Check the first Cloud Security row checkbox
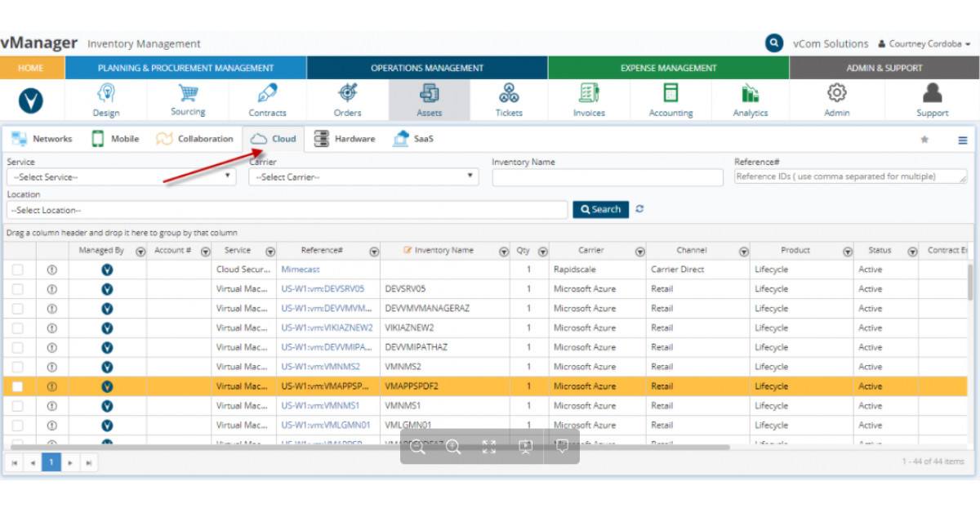This screenshot has height=513, width=980. pos(19,269)
